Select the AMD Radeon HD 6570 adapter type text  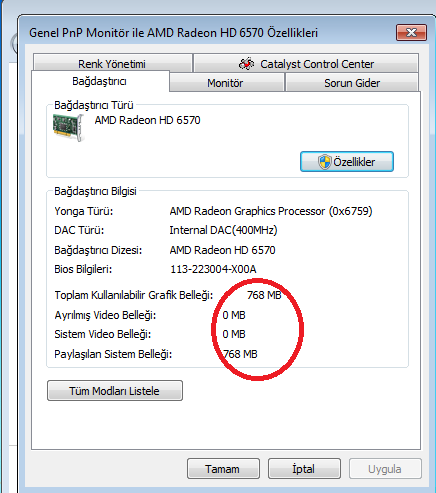pos(147,120)
